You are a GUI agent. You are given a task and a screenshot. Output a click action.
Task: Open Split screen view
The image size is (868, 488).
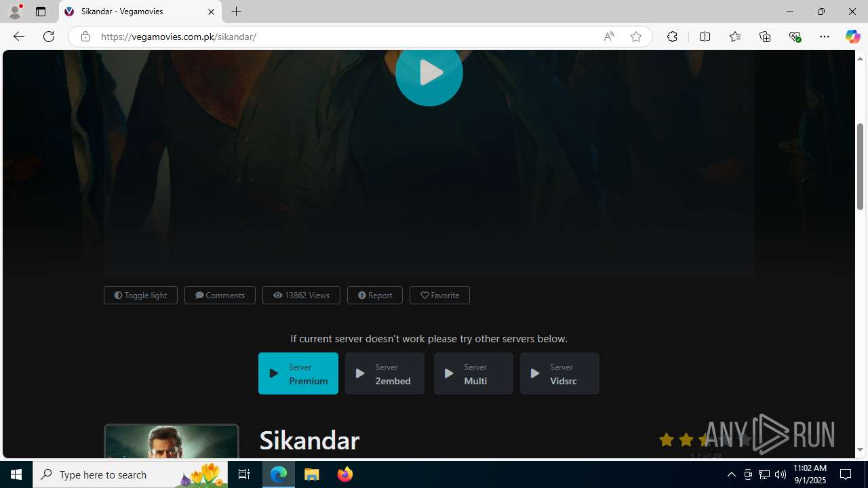(x=705, y=37)
